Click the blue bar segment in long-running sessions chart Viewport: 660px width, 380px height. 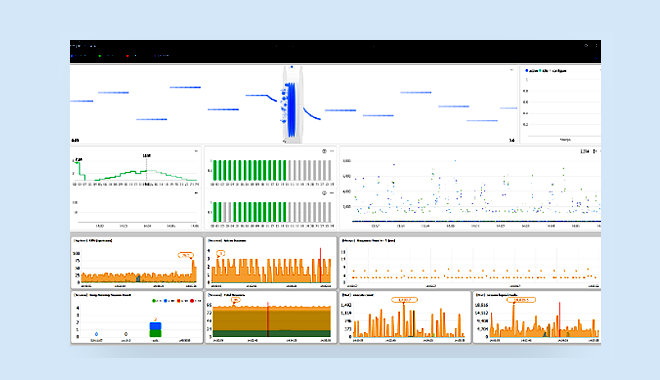[x=156, y=326]
